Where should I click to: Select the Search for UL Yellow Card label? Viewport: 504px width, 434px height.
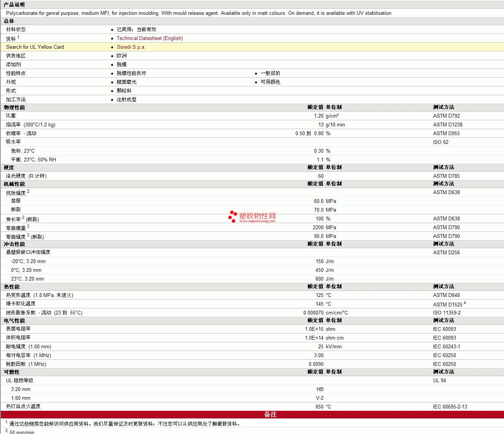(x=35, y=47)
